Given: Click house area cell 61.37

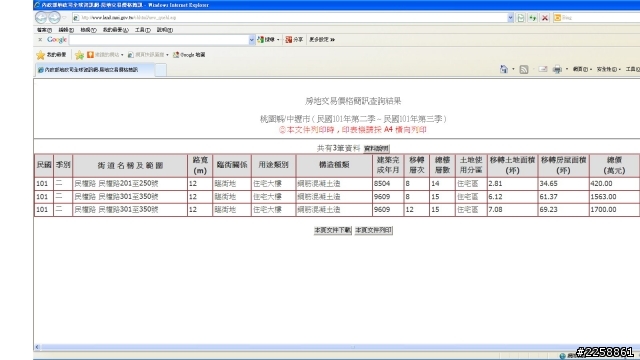Looking at the screenshot, I should [x=563, y=197].
